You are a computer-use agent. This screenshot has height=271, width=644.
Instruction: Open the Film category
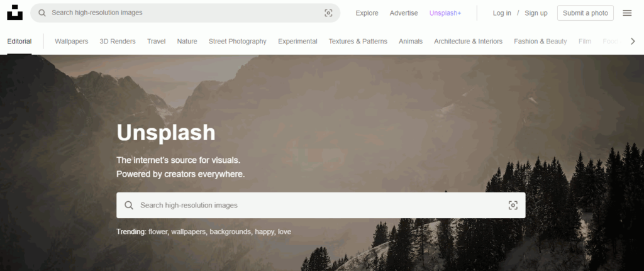pos(585,41)
